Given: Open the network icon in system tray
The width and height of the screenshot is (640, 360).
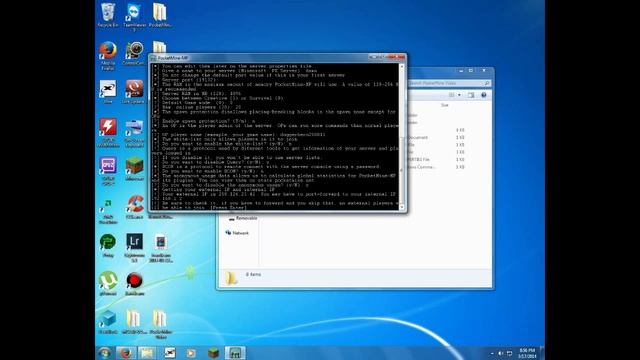Looking at the screenshot, I should click(509, 353).
